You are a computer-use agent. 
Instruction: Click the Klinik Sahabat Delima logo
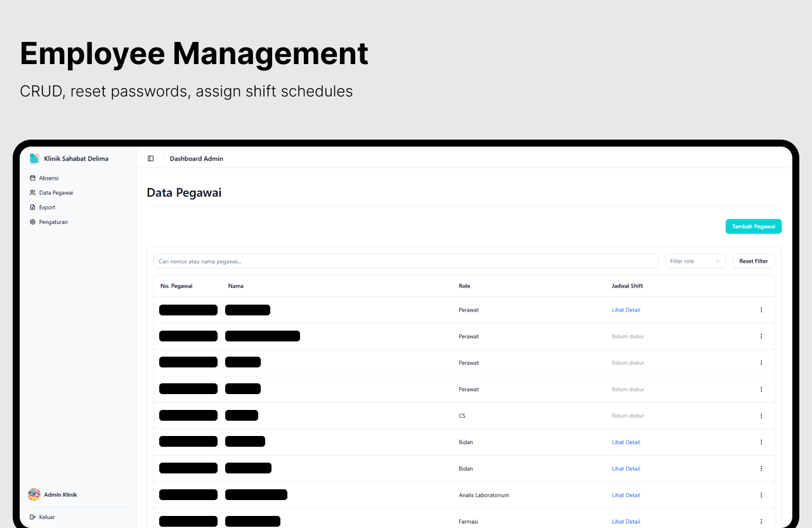point(34,158)
